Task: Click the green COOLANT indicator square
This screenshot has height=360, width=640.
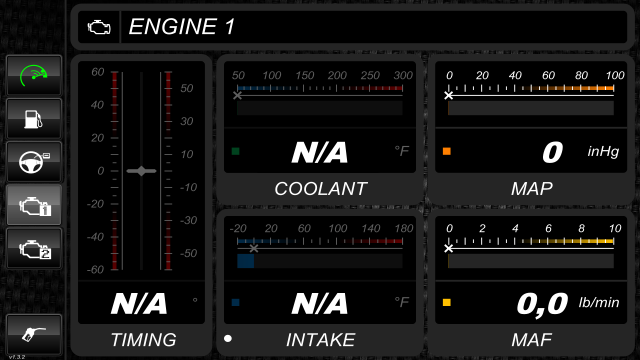Action: [236, 151]
